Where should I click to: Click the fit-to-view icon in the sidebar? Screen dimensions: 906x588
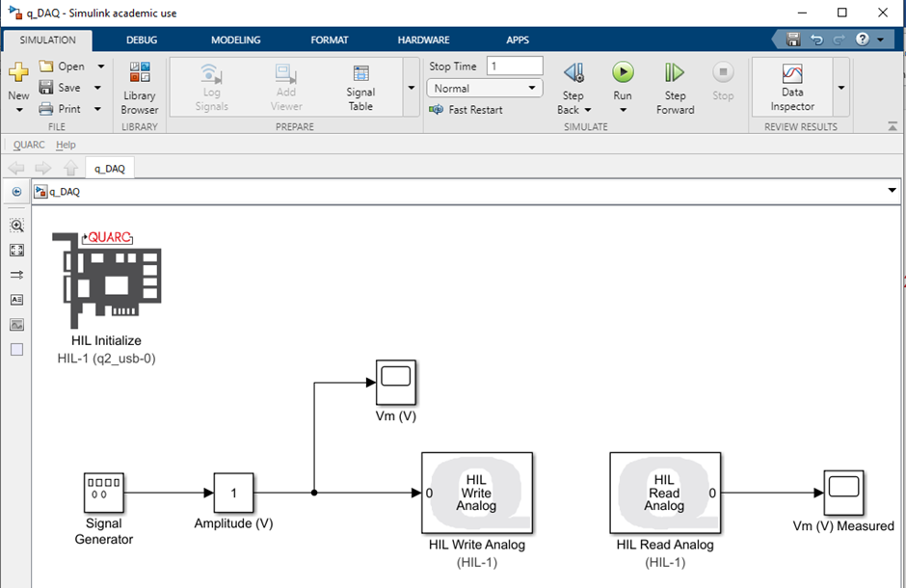[x=15, y=250]
